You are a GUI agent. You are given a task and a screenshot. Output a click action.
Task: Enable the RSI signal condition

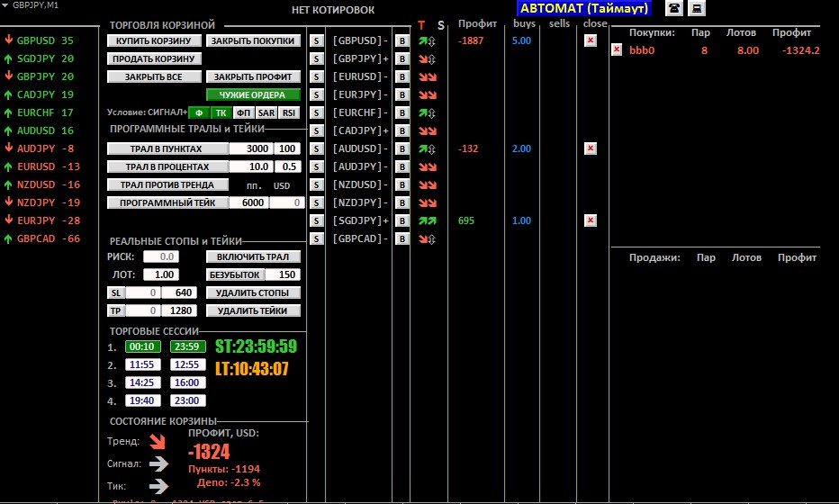click(x=288, y=112)
